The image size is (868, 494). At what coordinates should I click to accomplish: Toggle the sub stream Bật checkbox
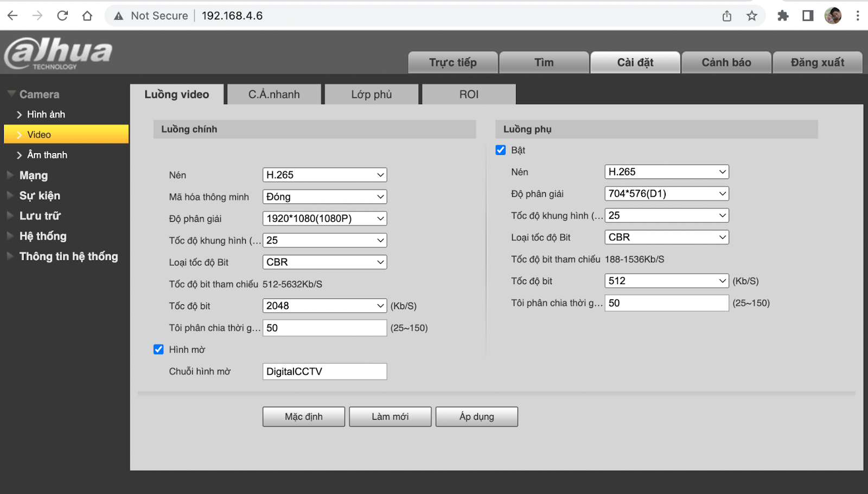coord(501,150)
